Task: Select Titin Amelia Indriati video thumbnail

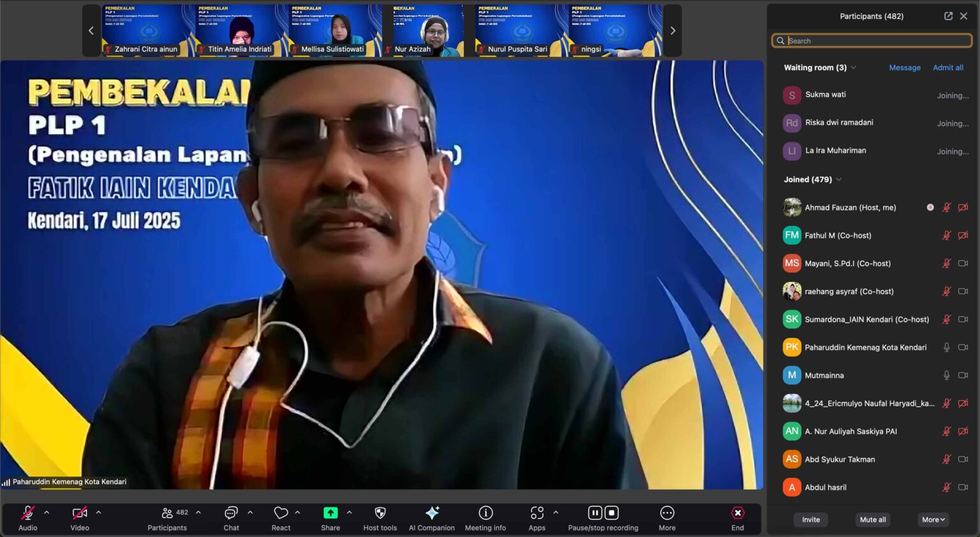Action: pyautogui.click(x=241, y=31)
